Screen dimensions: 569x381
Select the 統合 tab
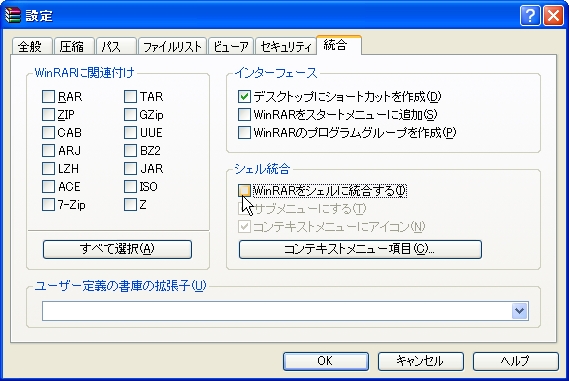[x=339, y=45]
